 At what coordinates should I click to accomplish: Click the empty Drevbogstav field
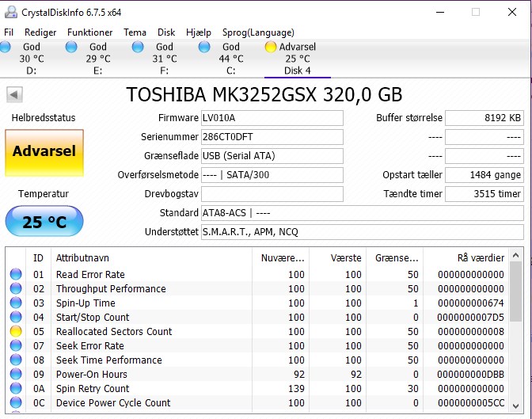[272, 194]
